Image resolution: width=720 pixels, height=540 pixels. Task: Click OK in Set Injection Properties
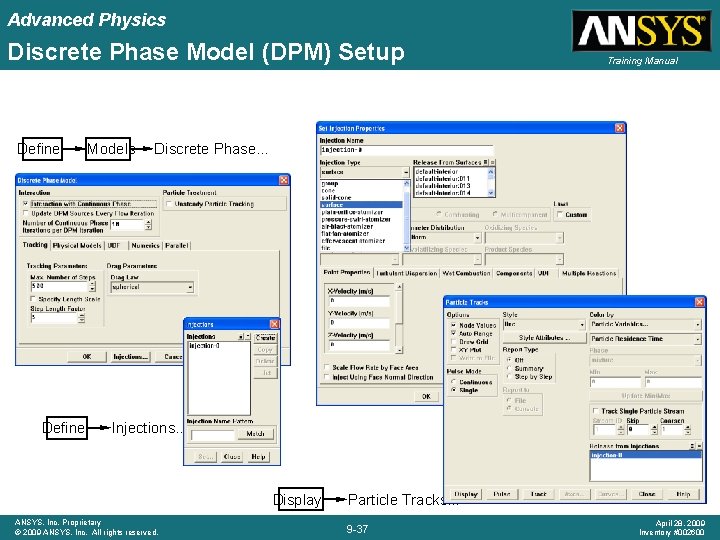(x=426, y=396)
